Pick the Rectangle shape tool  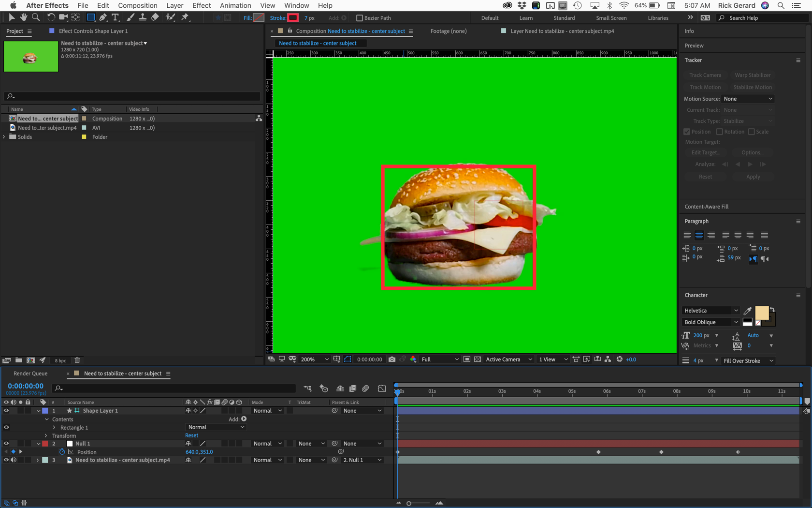pyautogui.click(x=90, y=17)
